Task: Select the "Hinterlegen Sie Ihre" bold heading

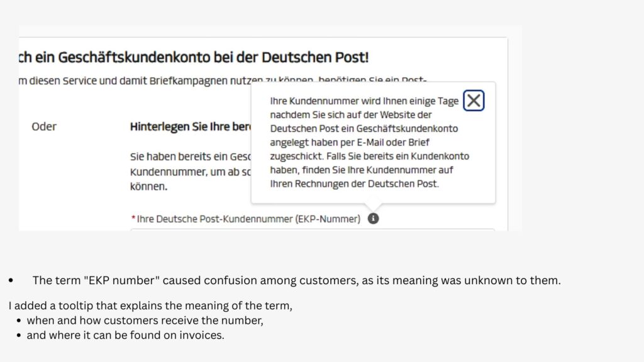Action: [190, 126]
